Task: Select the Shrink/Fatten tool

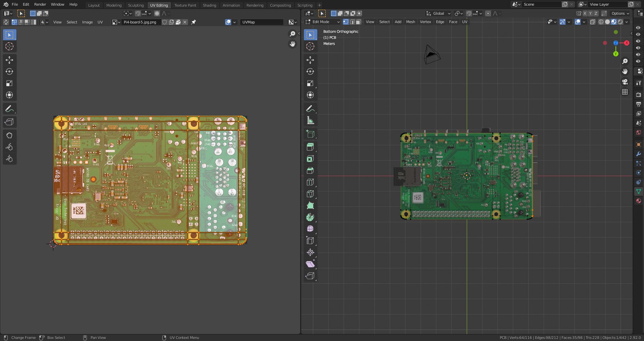Action: pos(311,252)
